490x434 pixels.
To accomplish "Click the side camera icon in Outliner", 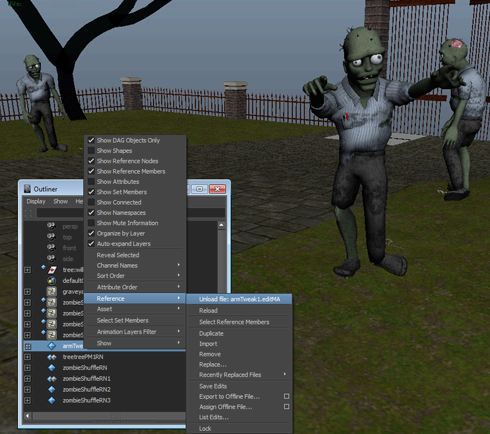I will [51, 258].
